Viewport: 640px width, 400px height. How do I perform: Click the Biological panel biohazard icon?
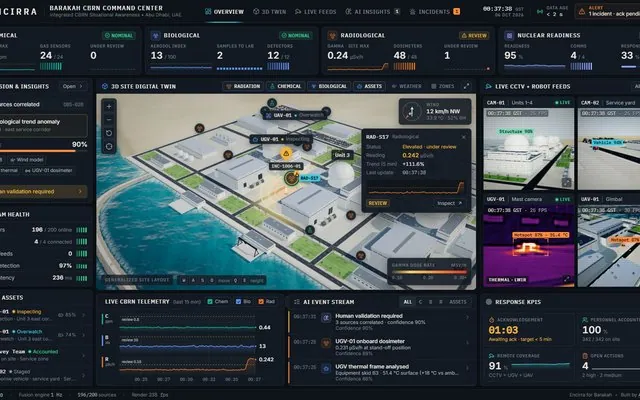[155, 36]
